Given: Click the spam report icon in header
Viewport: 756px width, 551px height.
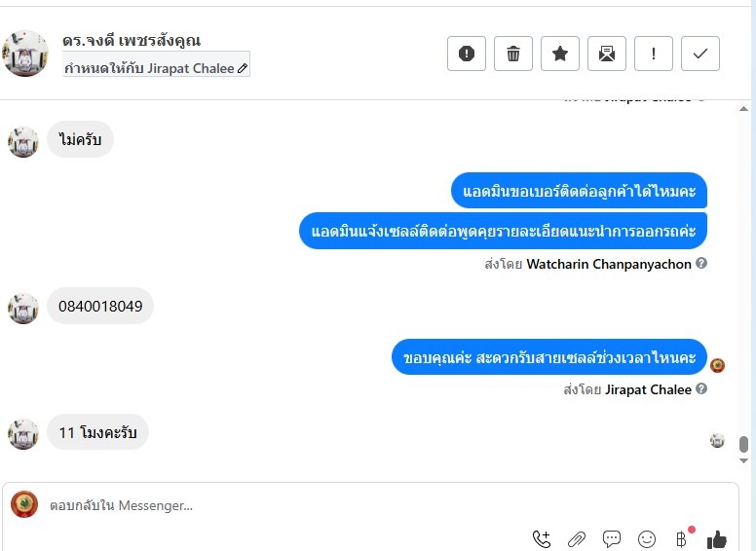Looking at the screenshot, I should [x=467, y=54].
